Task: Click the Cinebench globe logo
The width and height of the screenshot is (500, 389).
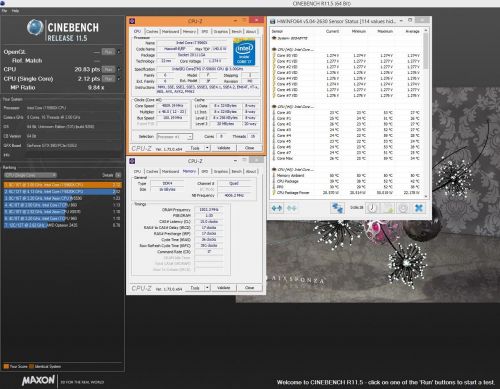Action: (35, 27)
